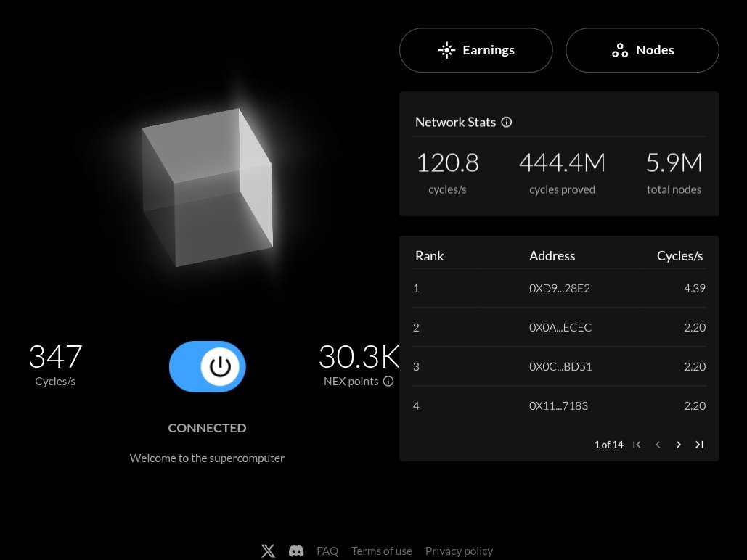
Task: Click the CONNECTED status text
Action: point(207,428)
